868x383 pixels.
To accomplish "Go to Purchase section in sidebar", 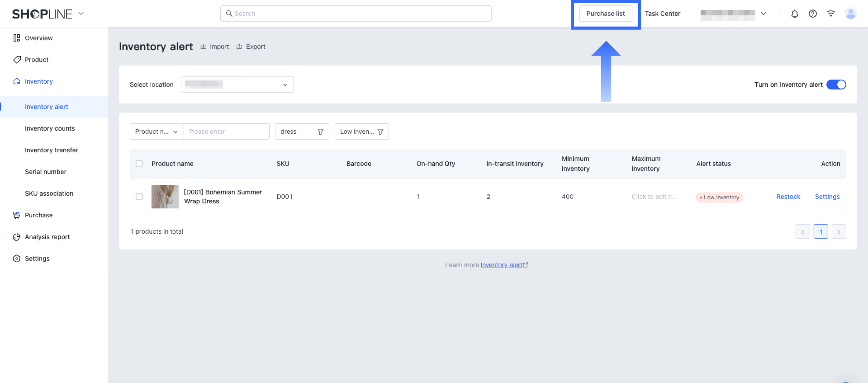I will tap(38, 215).
